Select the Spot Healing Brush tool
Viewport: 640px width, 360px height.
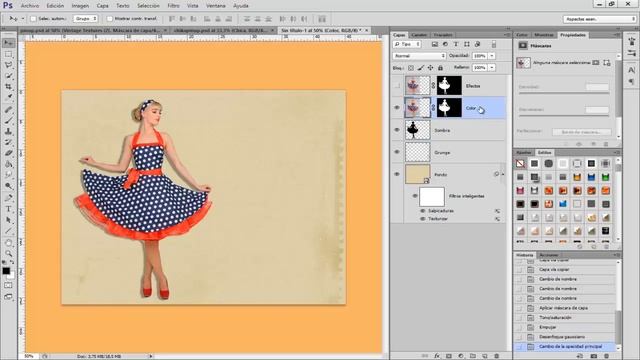point(8,110)
